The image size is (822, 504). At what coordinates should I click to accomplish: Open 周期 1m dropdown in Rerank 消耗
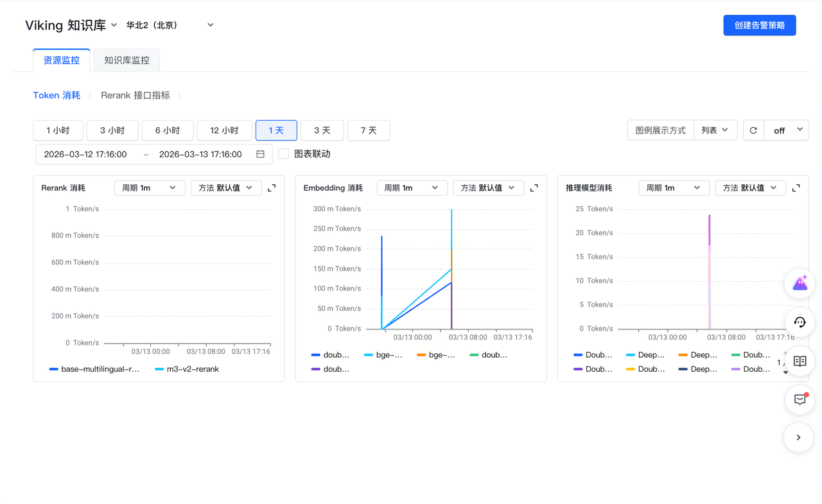tap(150, 188)
